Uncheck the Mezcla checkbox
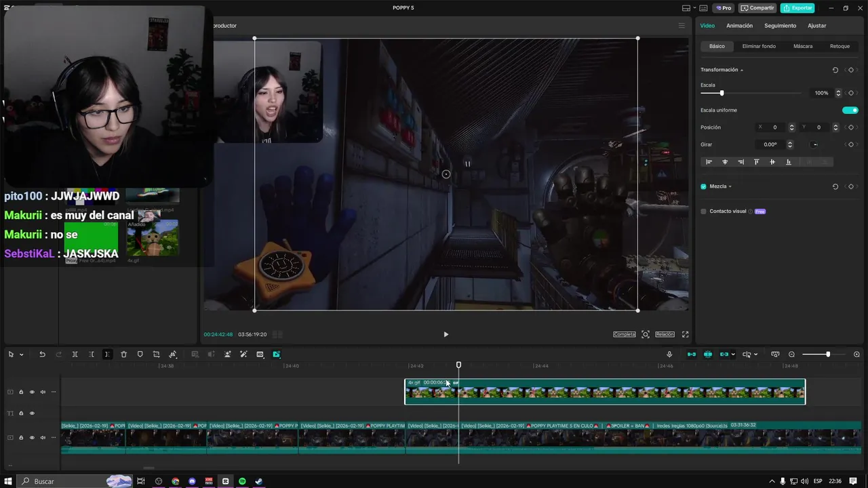Image resolution: width=868 pixels, height=488 pixels. point(703,186)
